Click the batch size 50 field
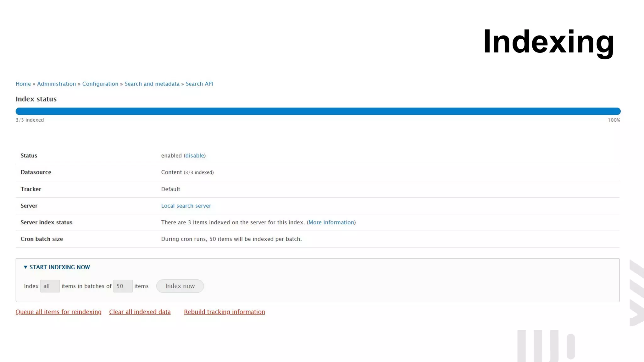644x362 pixels. tap(123, 286)
